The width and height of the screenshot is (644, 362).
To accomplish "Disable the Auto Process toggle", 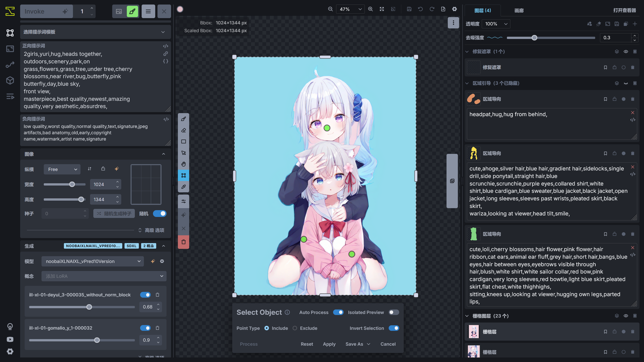I will [338, 312].
